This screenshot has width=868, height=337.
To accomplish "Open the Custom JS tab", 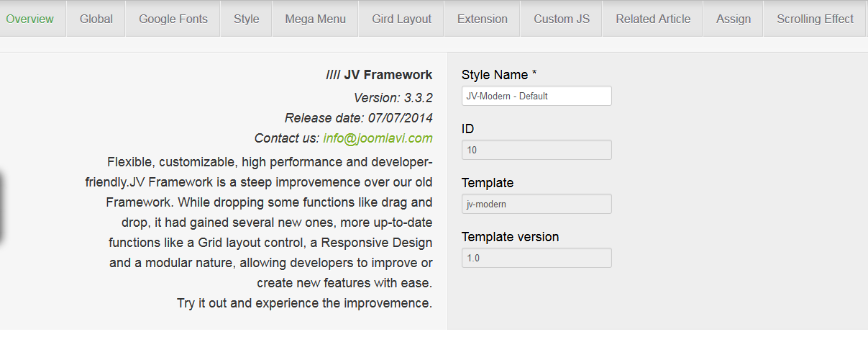I will pos(562,19).
